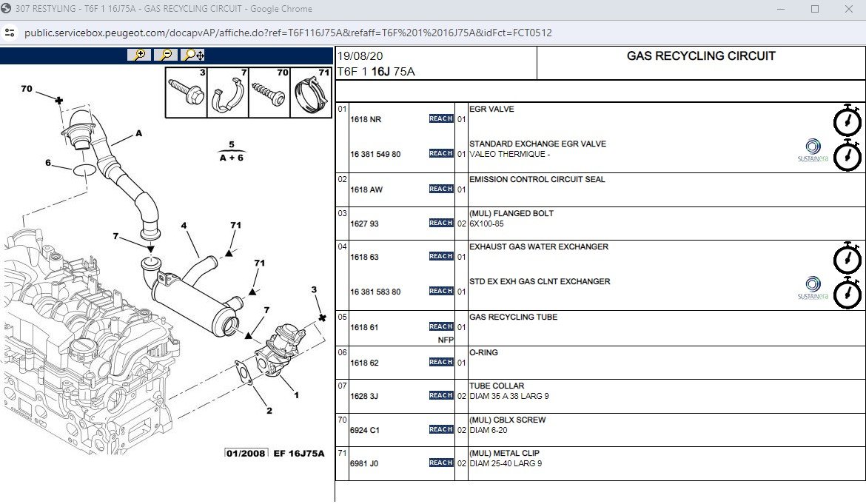Viewport: 866px width, 504px height.
Task: Click the stopwatch for Exhaust Gas Water Exchanger
Action: click(847, 258)
